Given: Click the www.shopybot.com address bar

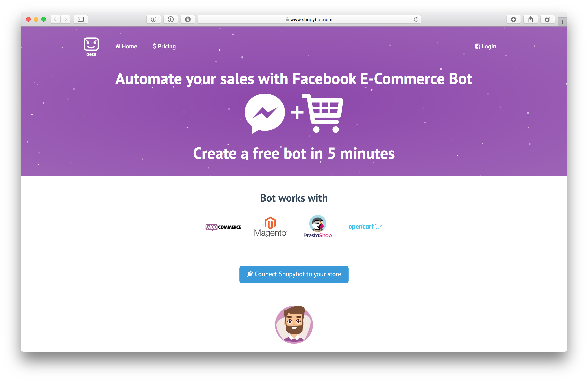Looking at the screenshot, I should click(309, 19).
